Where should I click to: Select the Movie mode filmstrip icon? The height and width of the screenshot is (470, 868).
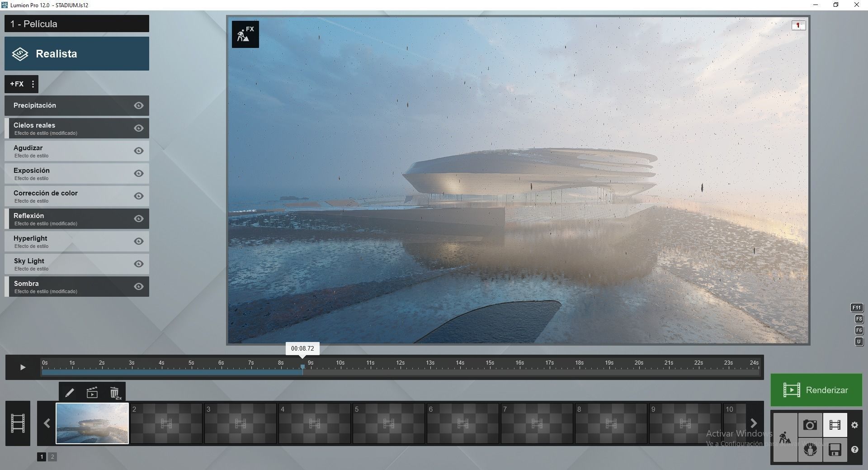[x=835, y=424]
